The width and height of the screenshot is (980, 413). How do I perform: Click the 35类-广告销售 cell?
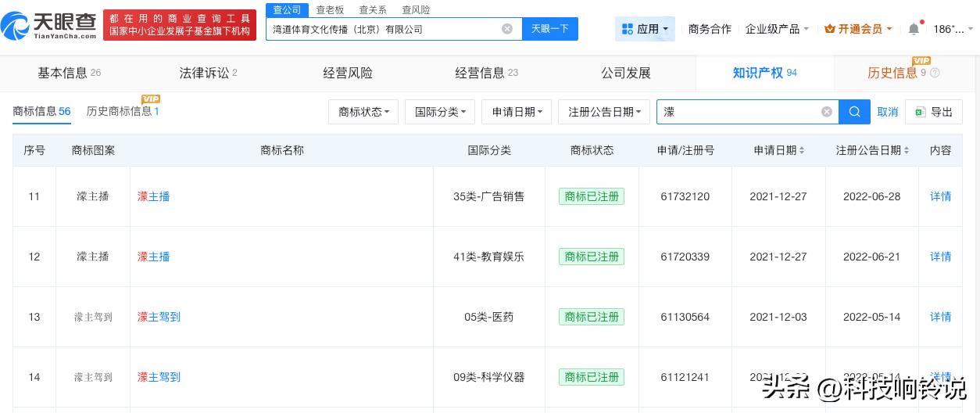click(x=489, y=196)
